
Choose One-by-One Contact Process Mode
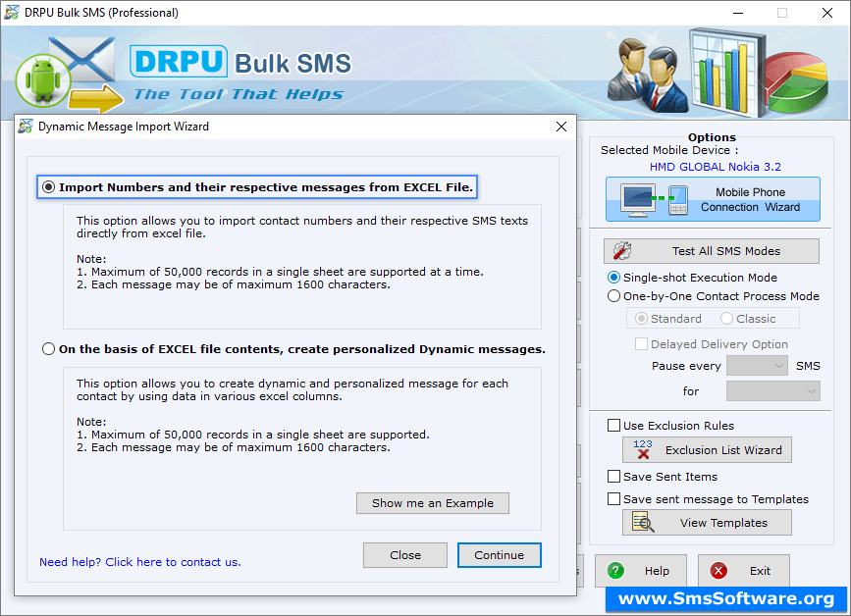point(613,296)
